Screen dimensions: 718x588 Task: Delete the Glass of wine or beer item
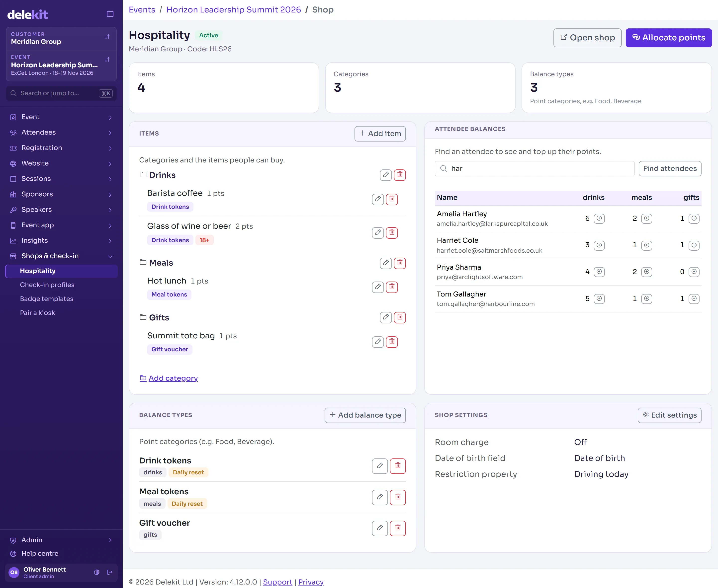(x=392, y=232)
